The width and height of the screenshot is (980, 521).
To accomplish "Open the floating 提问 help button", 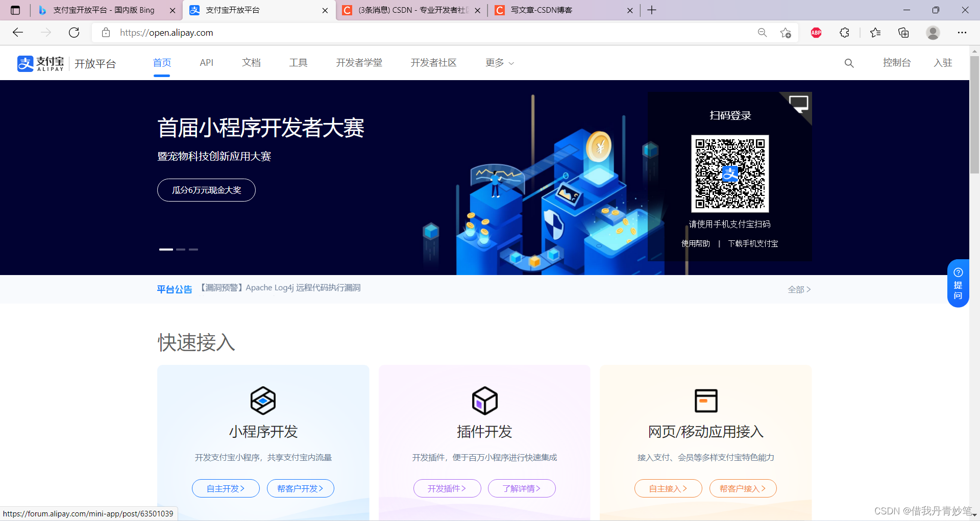I will 958,283.
